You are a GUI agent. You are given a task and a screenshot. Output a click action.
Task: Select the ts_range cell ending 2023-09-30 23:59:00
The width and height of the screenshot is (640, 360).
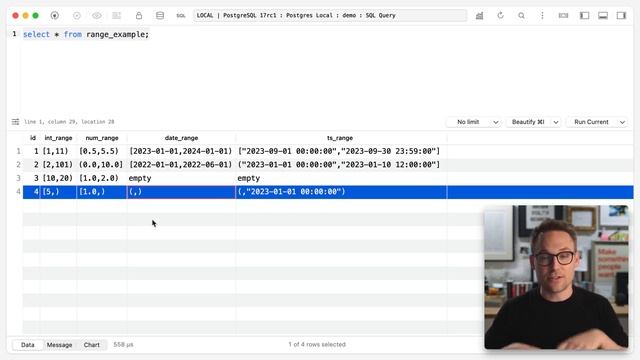[x=341, y=151]
